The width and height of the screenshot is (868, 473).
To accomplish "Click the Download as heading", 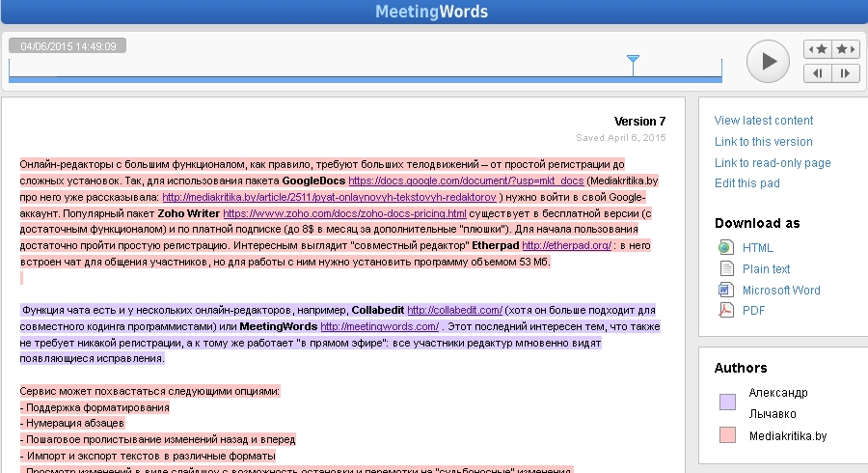I will point(757,223).
